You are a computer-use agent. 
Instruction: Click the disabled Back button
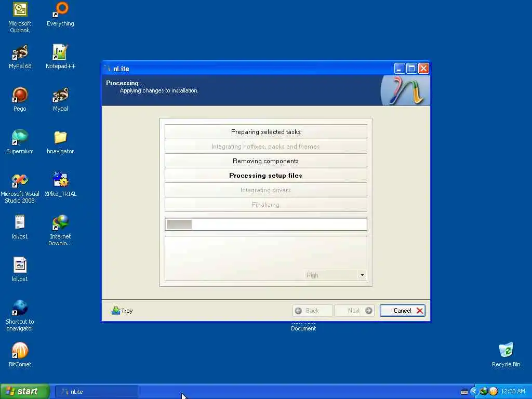tap(312, 311)
